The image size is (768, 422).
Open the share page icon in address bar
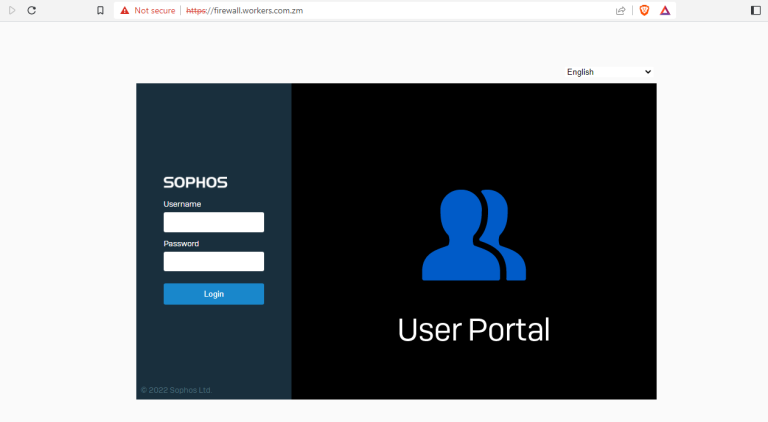[x=621, y=10]
